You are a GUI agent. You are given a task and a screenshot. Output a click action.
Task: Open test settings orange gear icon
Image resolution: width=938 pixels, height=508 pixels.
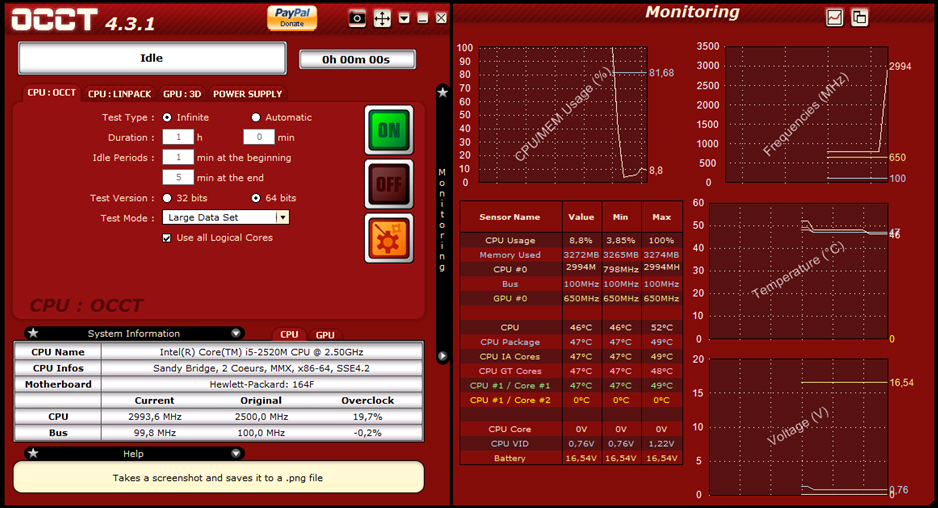click(x=389, y=238)
